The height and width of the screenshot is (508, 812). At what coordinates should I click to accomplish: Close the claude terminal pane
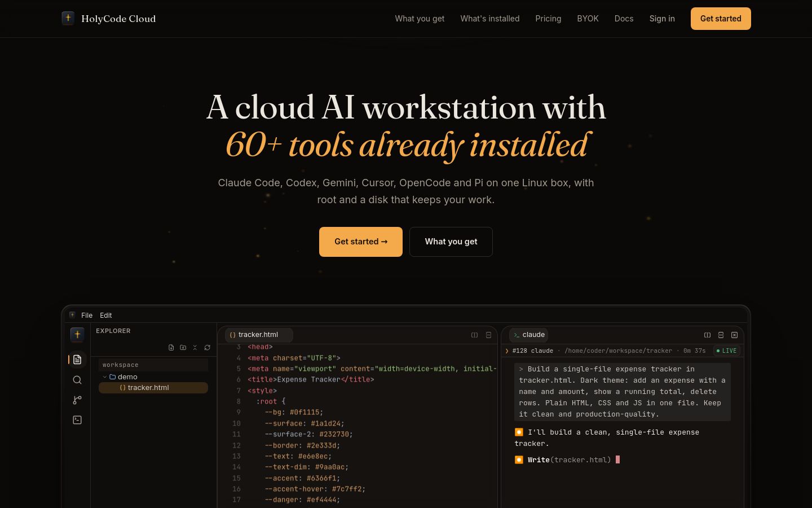pyautogui.click(x=734, y=335)
